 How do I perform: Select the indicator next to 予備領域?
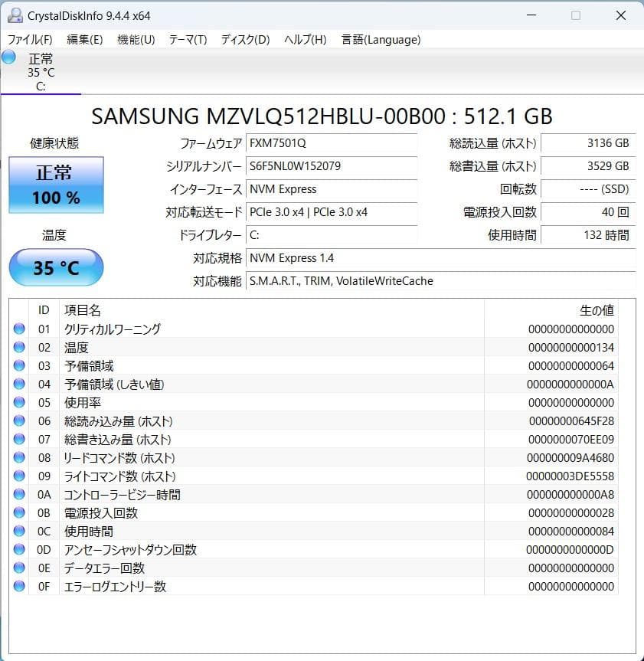(x=19, y=365)
